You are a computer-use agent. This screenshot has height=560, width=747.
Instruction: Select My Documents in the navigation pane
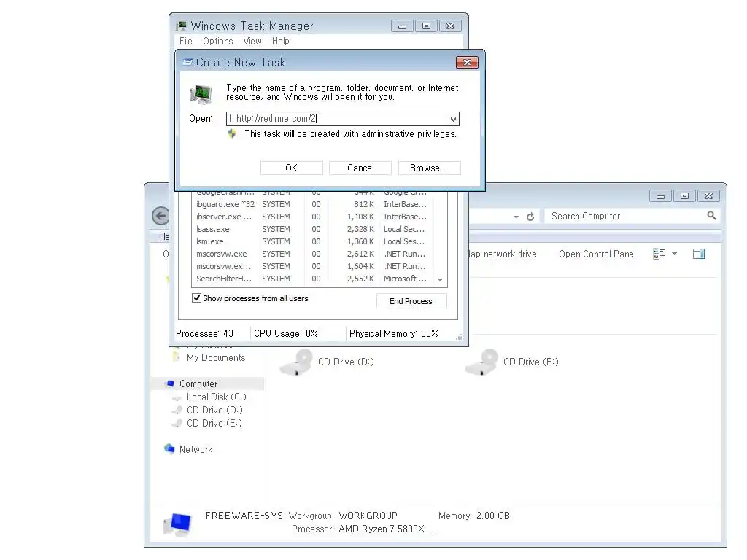click(216, 357)
